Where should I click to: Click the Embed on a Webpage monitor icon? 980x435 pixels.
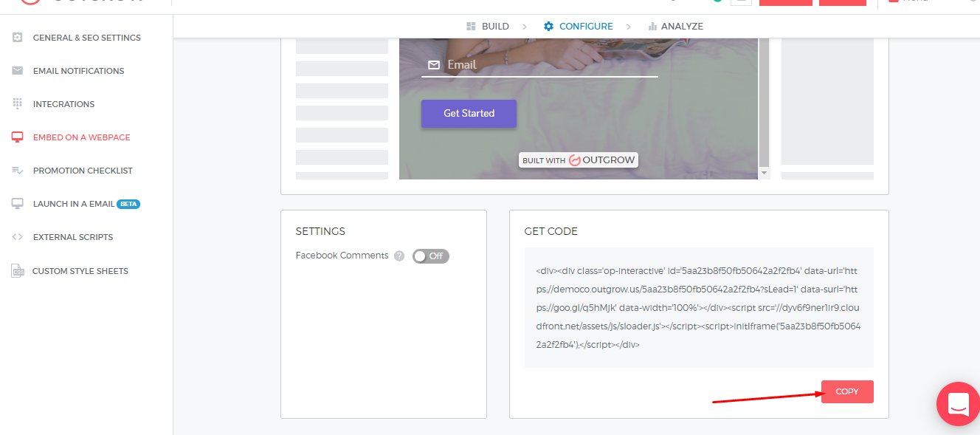click(x=18, y=137)
